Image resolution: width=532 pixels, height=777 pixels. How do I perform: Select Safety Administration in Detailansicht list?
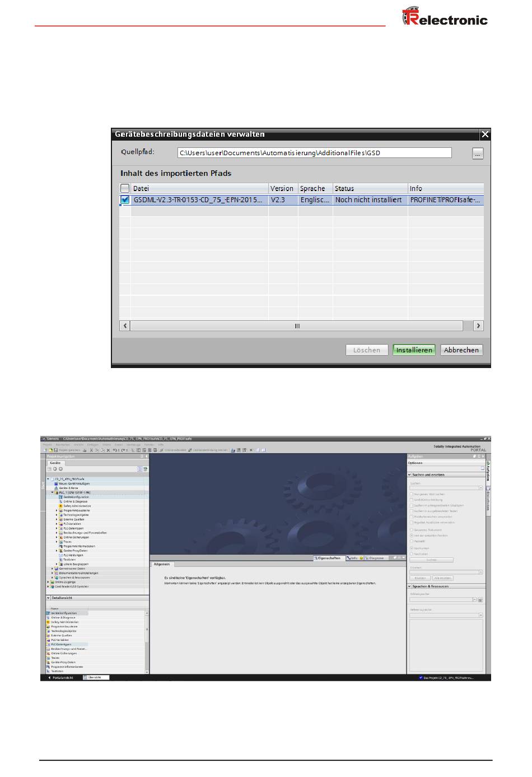[64, 622]
